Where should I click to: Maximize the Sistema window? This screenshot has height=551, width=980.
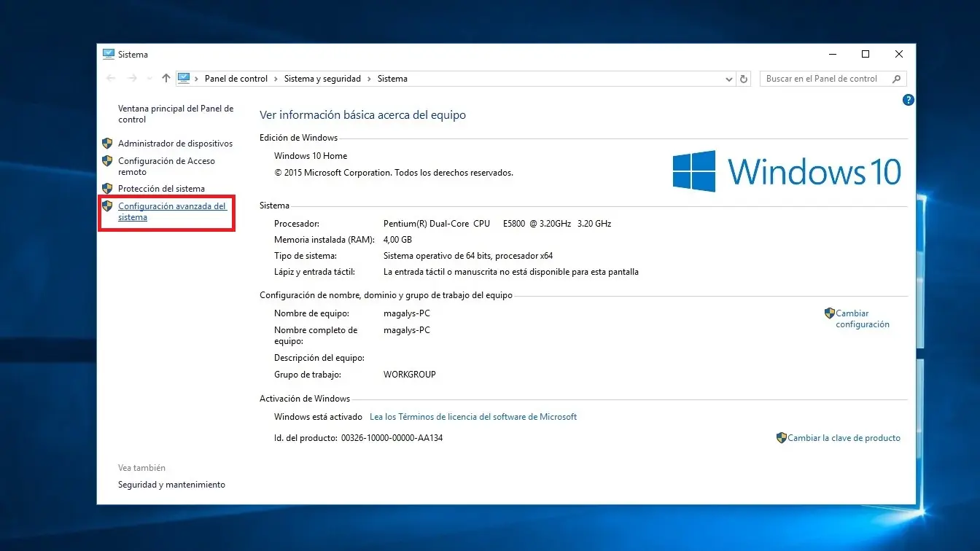click(x=866, y=54)
